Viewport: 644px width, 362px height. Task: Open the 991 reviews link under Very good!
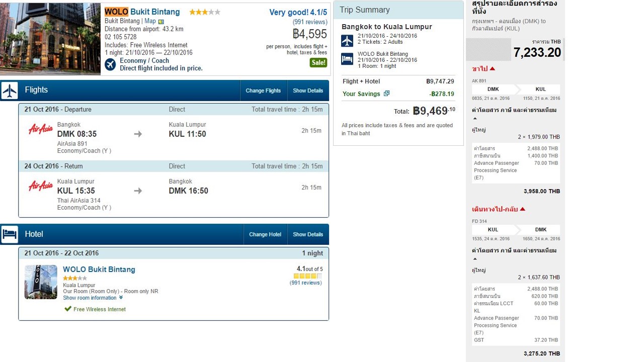[x=310, y=22]
